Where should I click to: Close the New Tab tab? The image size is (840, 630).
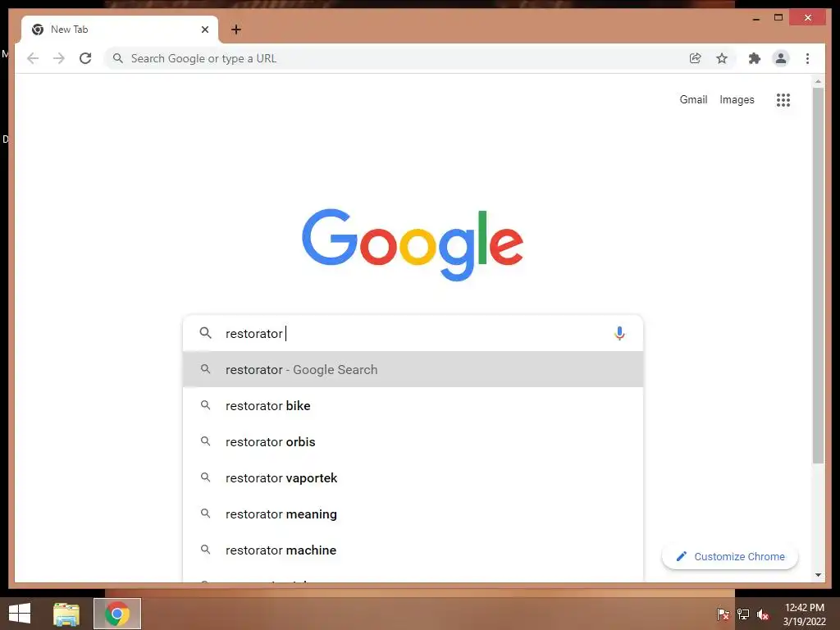pos(204,30)
